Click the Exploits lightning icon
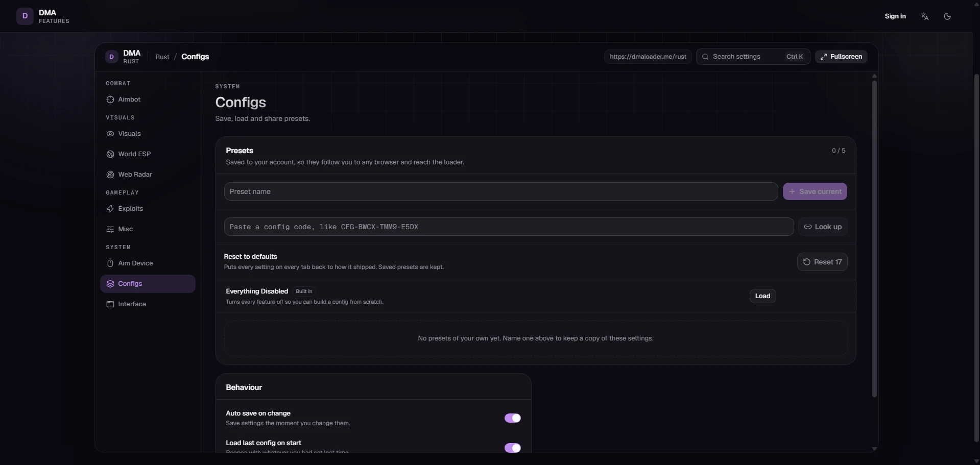This screenshot has width=980, height=465. click(110, 209)
